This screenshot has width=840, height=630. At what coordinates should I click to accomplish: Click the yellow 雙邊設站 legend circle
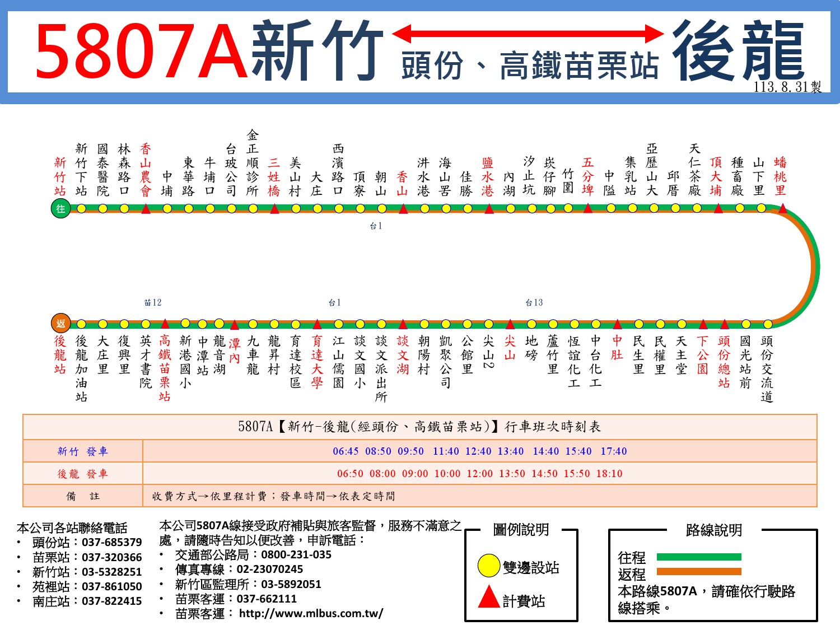(x=488, y=566)
